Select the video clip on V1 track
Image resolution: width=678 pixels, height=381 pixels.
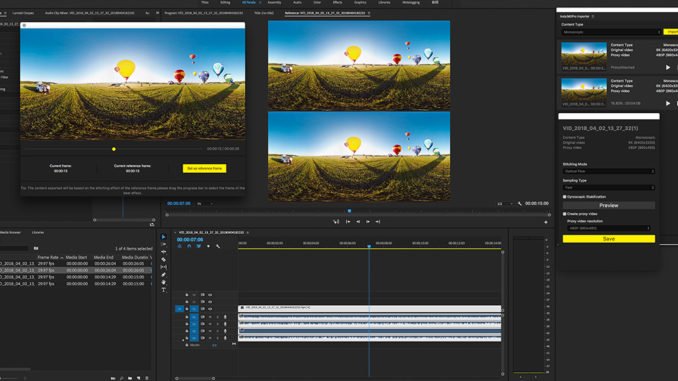pos(370,308)
